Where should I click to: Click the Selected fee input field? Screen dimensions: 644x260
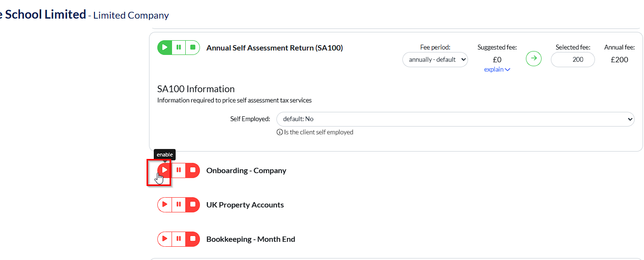572,60
